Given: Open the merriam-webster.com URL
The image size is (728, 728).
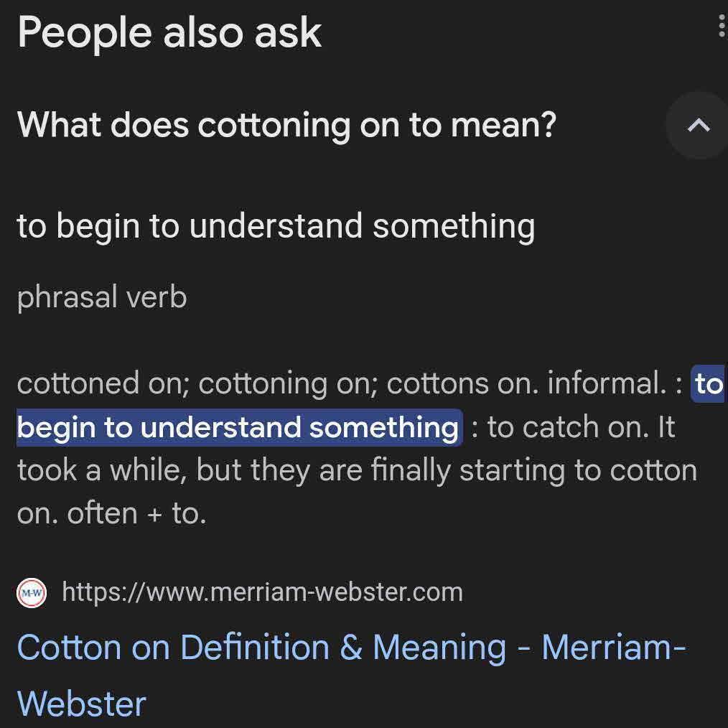Looking at the screenshot, I should tap(262, 592).
